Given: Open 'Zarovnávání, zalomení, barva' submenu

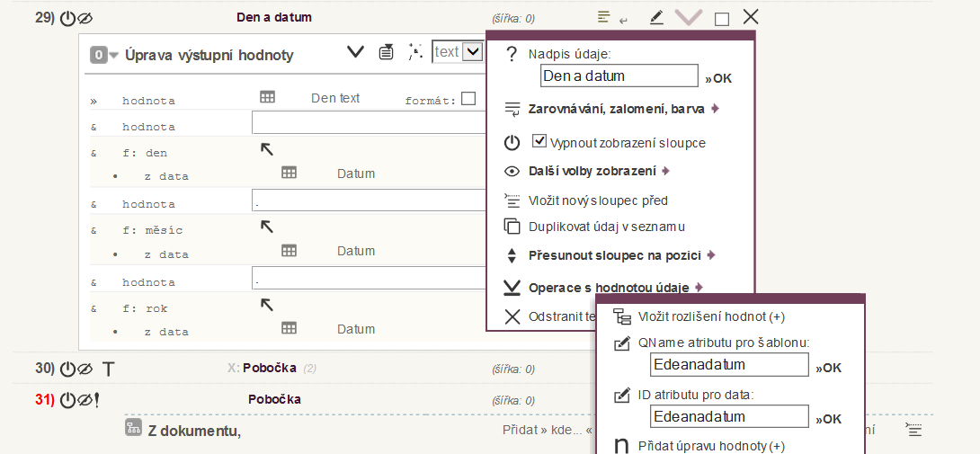Looking at the screenshot, I should (x=617, y=109).
